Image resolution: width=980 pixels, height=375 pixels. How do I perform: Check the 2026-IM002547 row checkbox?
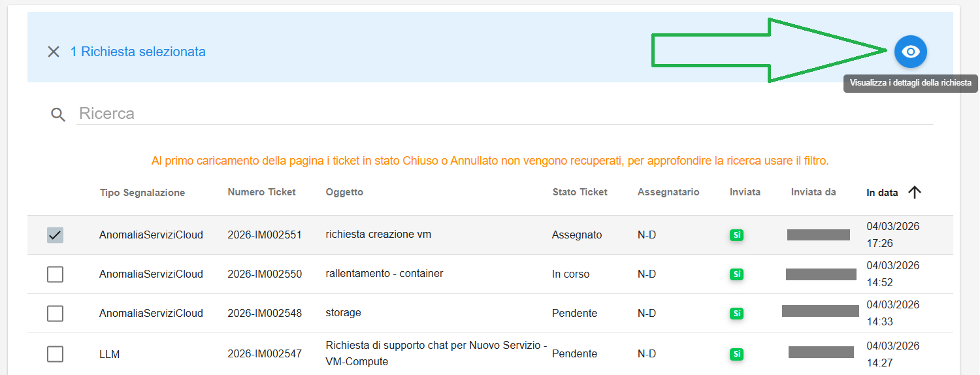(56, 354)
